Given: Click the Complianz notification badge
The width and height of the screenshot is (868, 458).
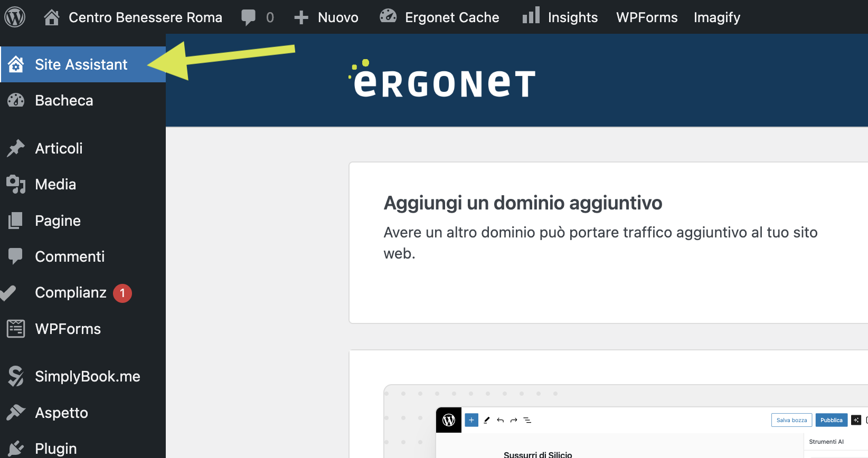Looking at the screenshot, I should click(x=122, y=293).
